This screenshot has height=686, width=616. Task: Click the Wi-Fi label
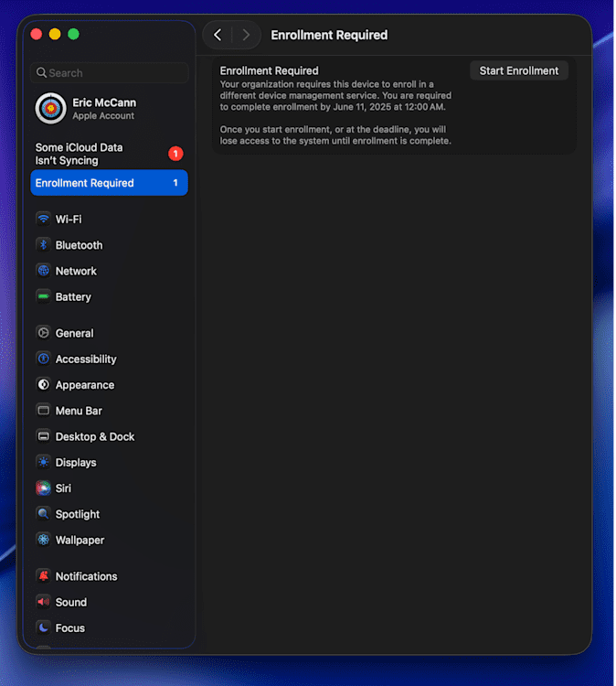69,219
